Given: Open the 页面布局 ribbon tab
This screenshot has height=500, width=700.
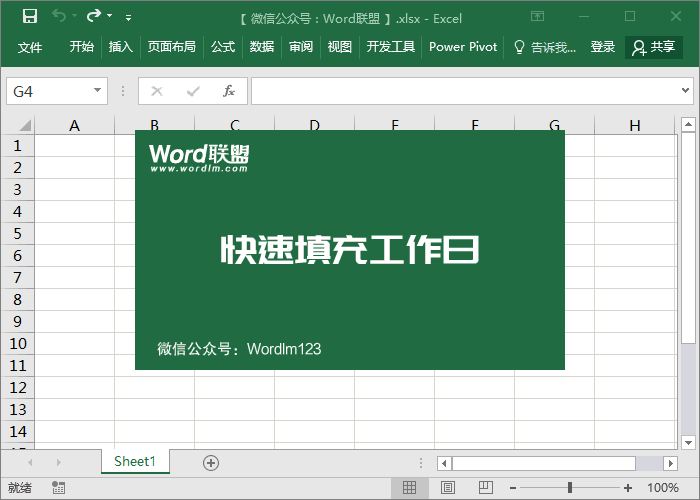Looking at the screenshot, I should click(171, 46).
